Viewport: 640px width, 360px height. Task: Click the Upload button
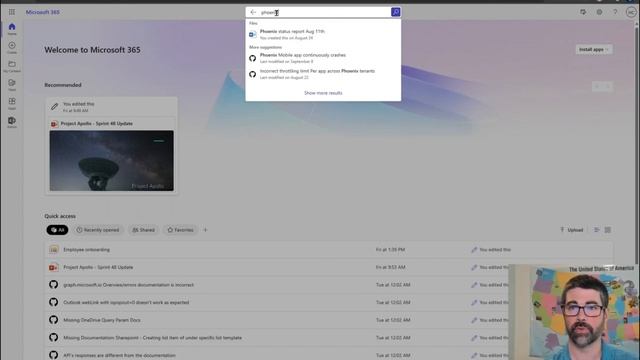[x=571, y=230]
